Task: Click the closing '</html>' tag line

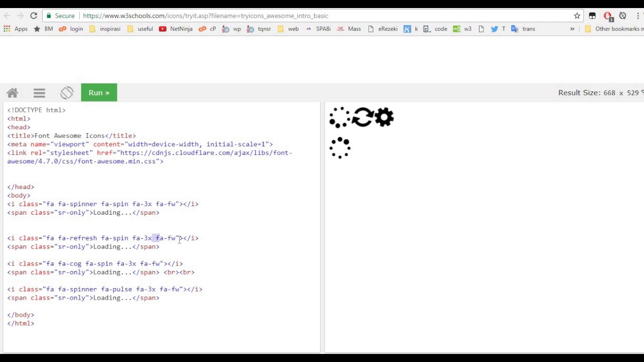Action: tap(21, 324)
